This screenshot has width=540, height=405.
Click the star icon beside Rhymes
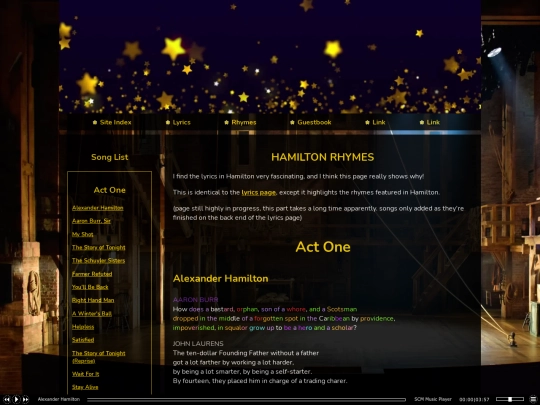point(226,122)
